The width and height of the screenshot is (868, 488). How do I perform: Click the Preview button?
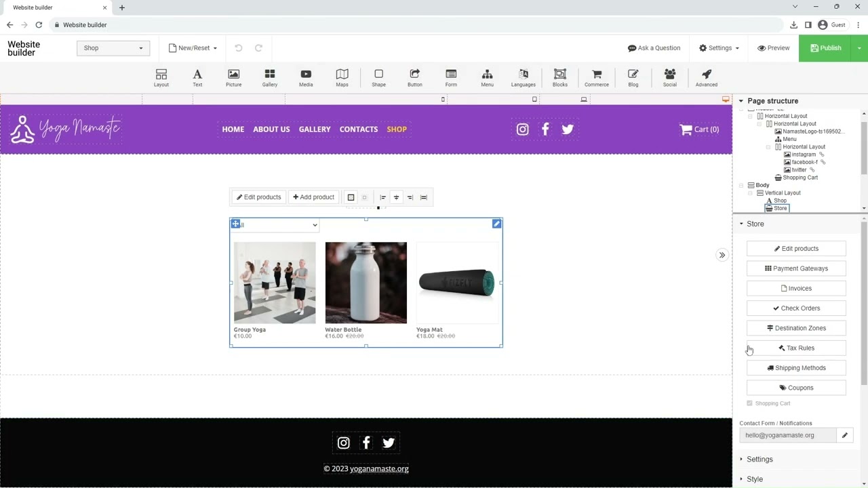click(x=774, y=48)
